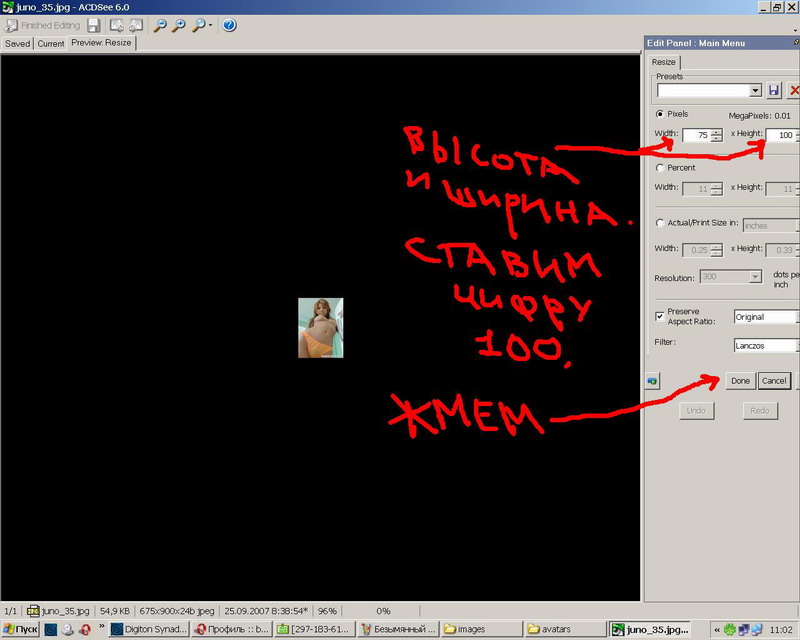Select the Percent resize option
The height and width of the screenshot is (640, 800).
click(659, 168)
